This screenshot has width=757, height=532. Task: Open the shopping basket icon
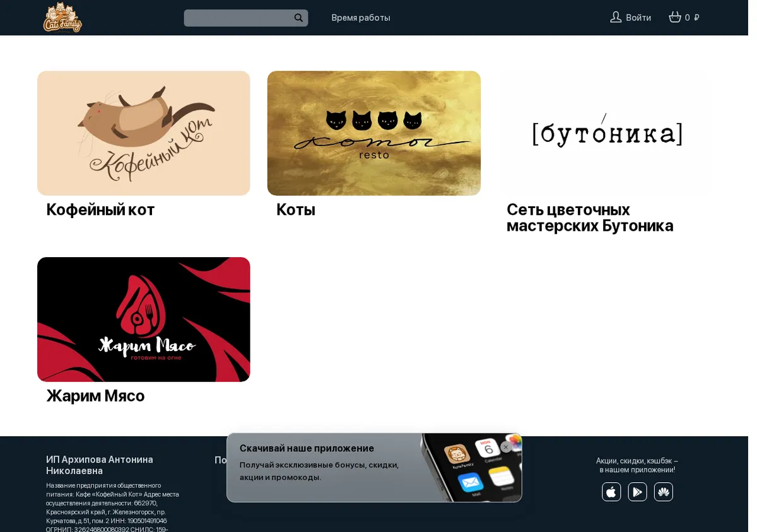(x=675, y=17)
